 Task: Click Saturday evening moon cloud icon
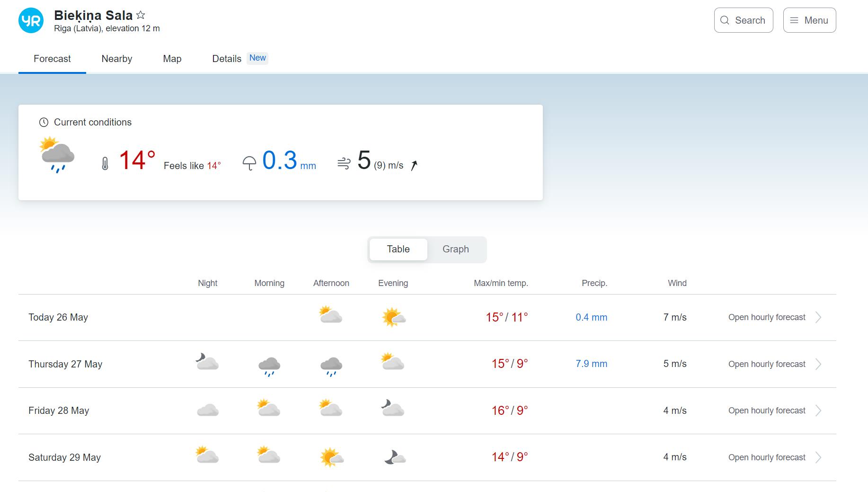coord(395,457)
